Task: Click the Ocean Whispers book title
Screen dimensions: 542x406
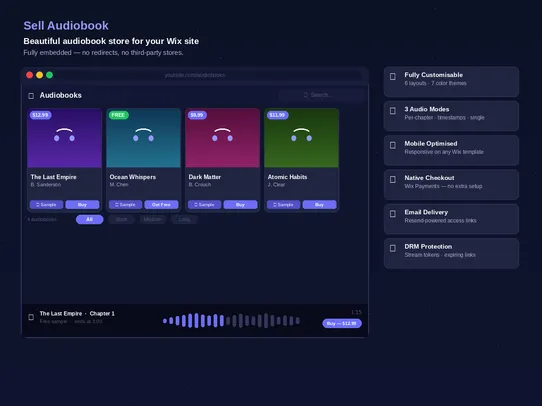Action: (133, 177)
